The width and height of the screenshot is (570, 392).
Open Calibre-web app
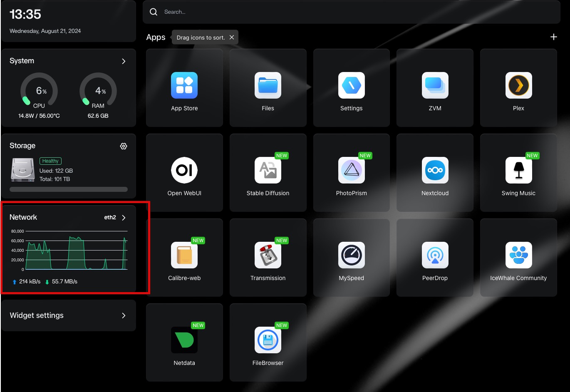pyautogui.click(x=184, y=255)
